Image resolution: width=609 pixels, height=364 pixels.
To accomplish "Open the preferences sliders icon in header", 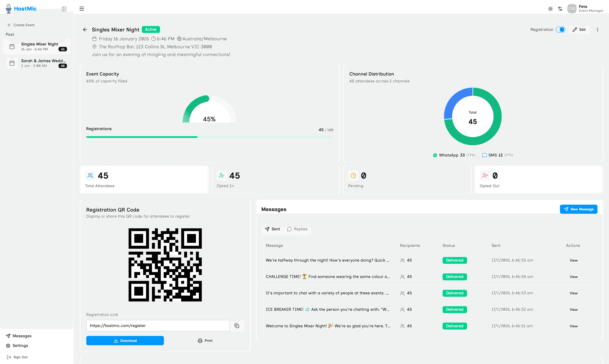I will (560, 9).
